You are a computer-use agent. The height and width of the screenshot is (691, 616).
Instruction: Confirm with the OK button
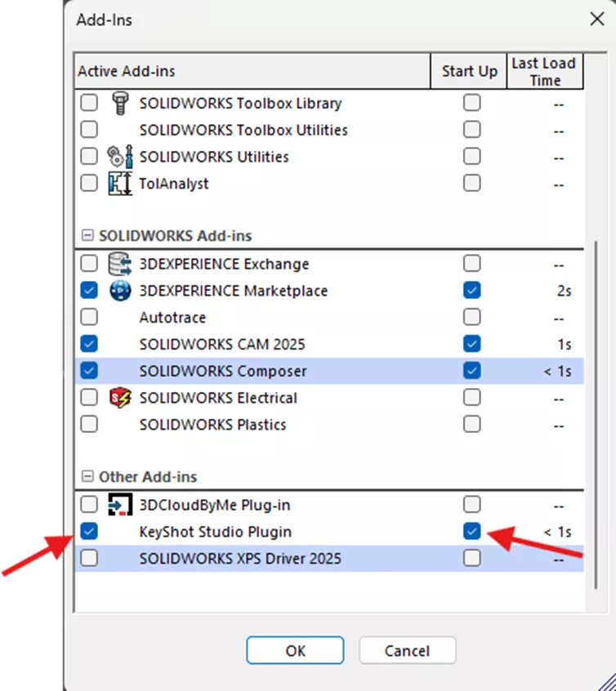click(295, 650)
